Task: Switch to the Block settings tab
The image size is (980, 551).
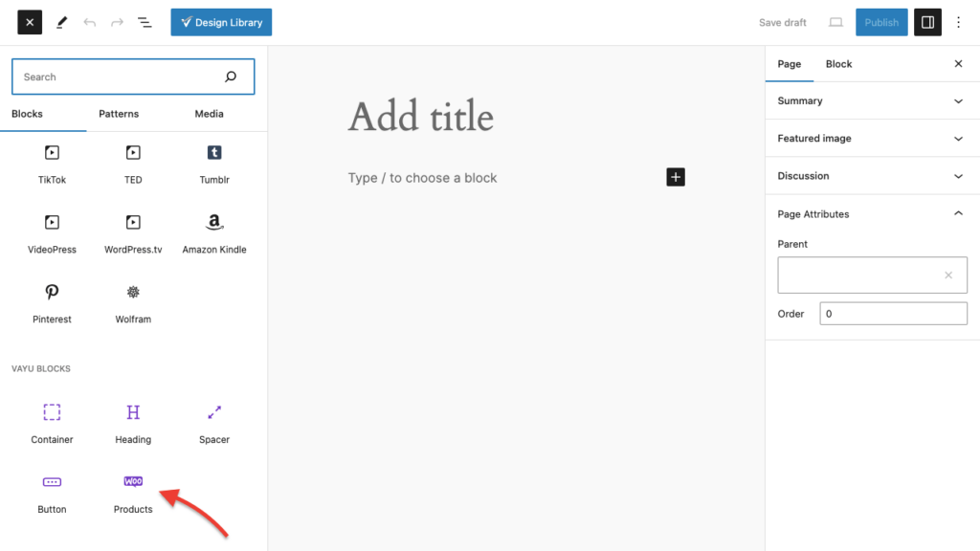Action: click(x=838, y=64)
